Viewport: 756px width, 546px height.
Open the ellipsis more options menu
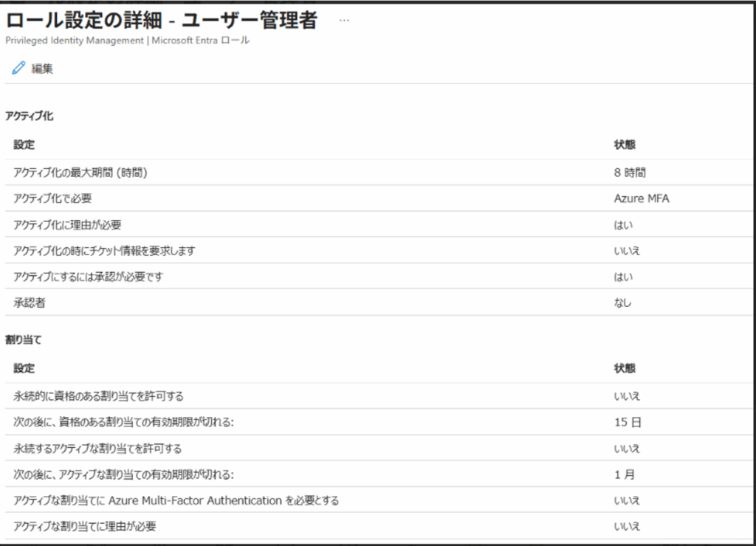click(x=344, y=21)
